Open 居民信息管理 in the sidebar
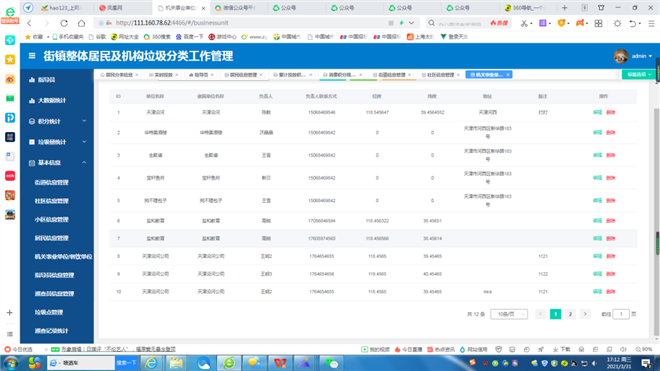 coord(51,238)
